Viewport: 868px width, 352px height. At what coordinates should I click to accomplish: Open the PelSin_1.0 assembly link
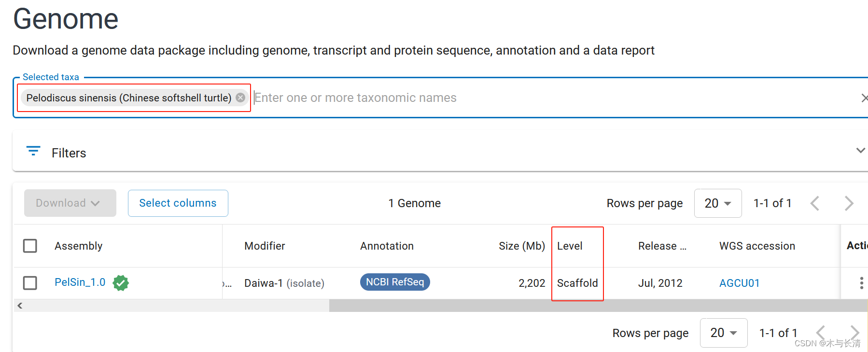(x=80, y=282)
